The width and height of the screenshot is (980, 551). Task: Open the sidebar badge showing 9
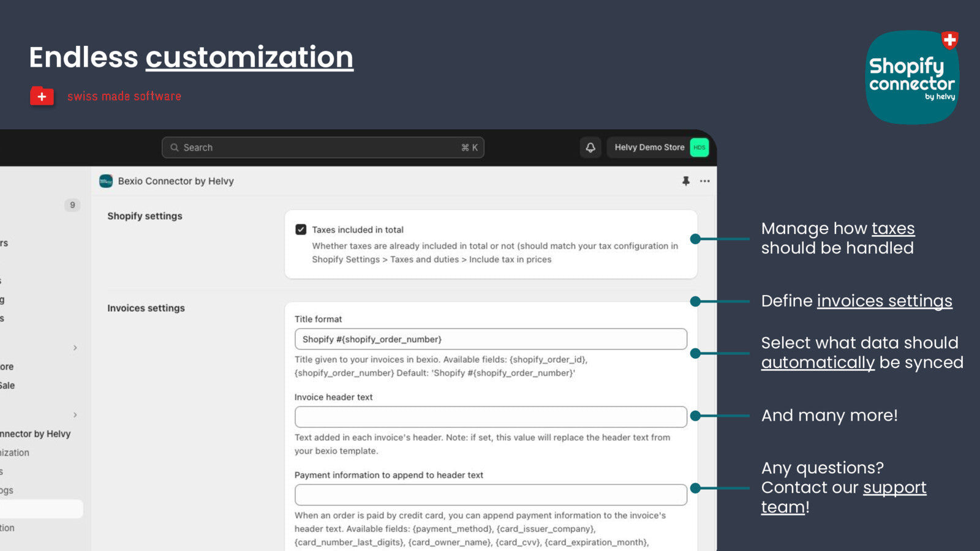(x=72, y=205)
